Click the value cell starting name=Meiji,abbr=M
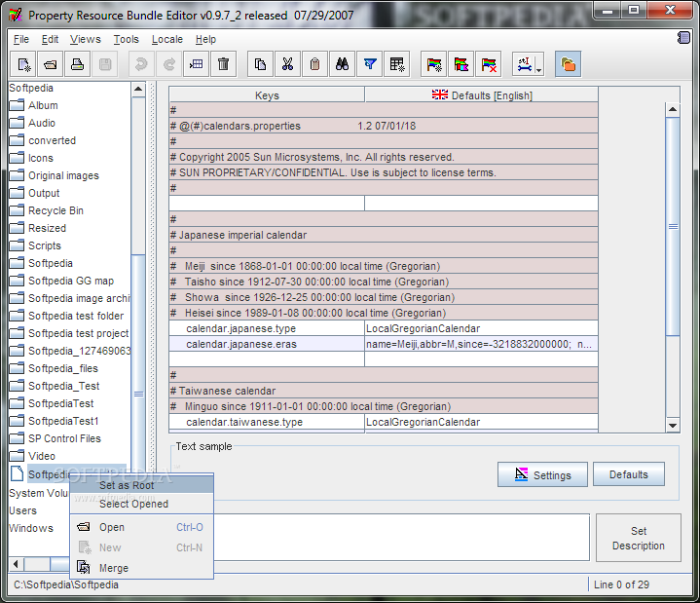Viewport: 700px width, 603px height. click(481, 344)
